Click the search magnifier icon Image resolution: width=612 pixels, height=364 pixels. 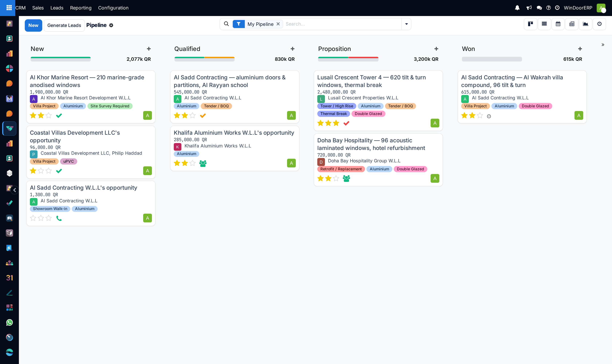(226, 24)
